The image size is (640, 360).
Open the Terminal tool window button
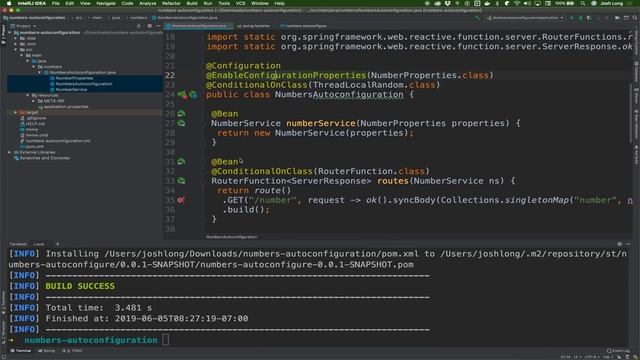(x=21, y=351)
